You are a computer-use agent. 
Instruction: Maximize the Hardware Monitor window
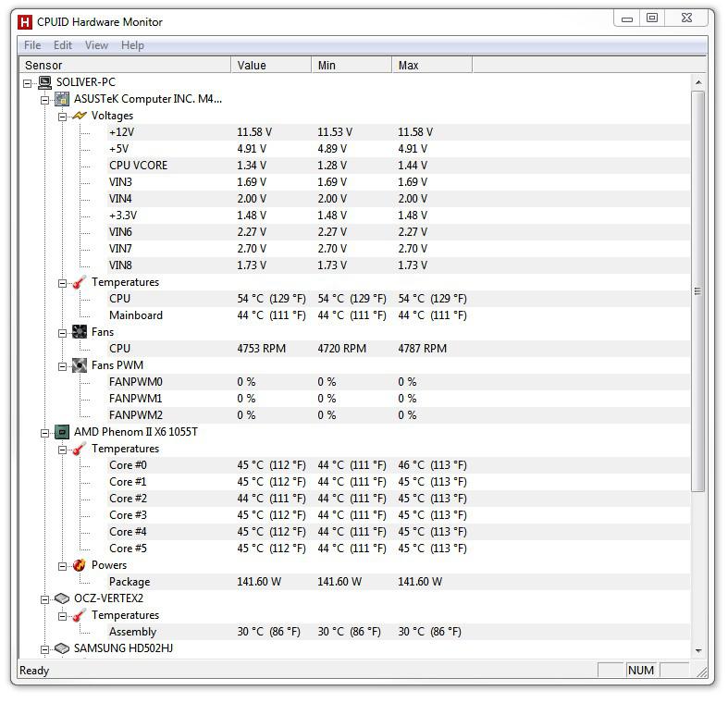pos(652,18)
